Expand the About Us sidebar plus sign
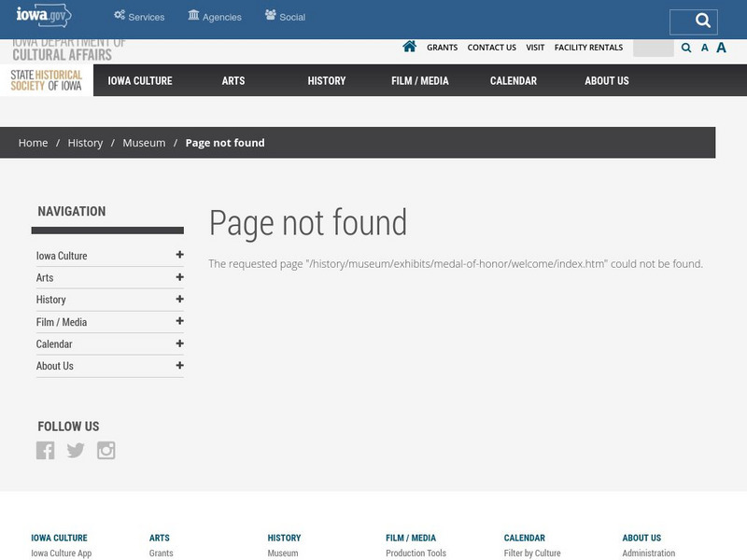The image size is (747, 560). (x=179, y=365)
